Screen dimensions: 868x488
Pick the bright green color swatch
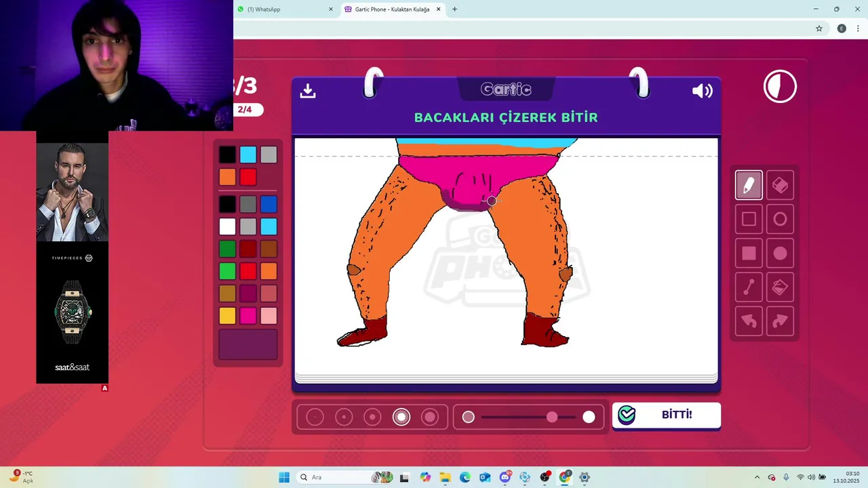(227, 271)
